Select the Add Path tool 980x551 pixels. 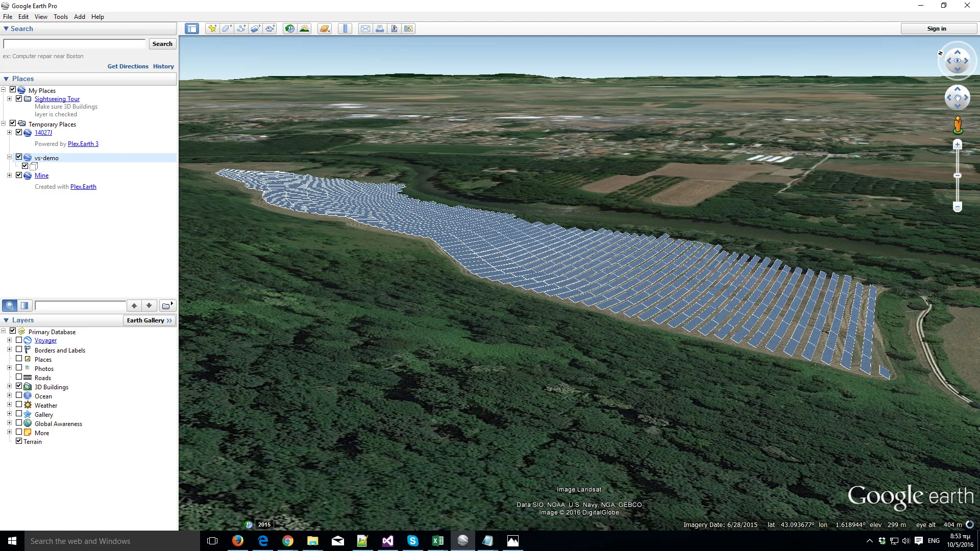[241, 29]
